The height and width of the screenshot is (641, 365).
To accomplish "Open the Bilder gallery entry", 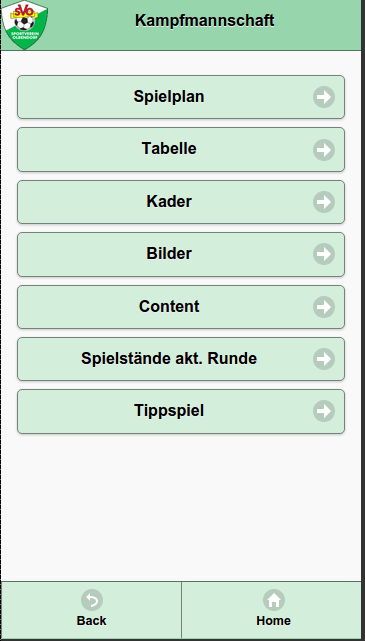I will coord(181,254).
